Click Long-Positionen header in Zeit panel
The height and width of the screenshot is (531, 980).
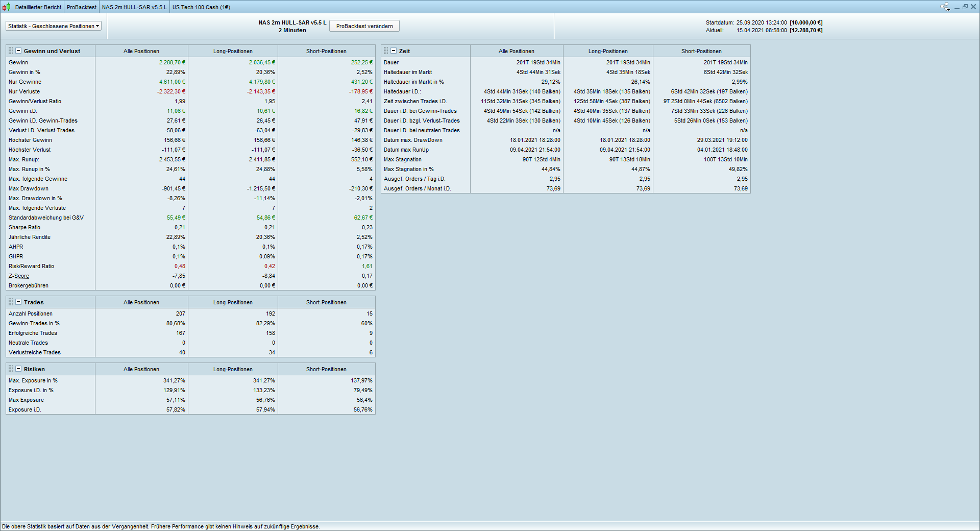tap(608, 51)
